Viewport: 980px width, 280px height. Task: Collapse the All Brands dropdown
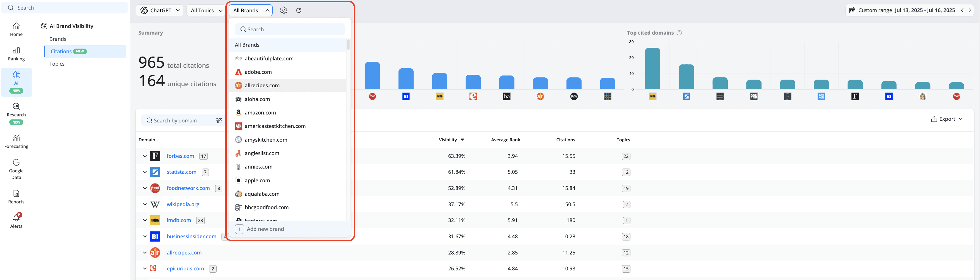251,10
